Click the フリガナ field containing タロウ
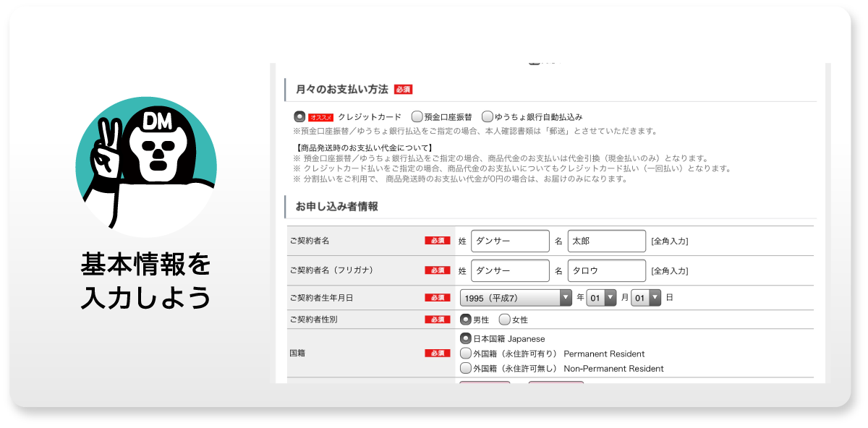 [x=606, y=270]
